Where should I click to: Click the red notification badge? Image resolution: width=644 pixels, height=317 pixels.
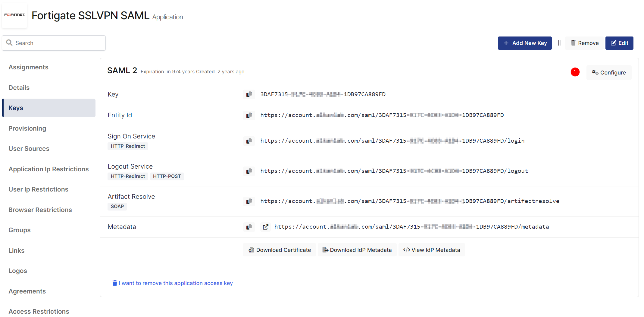coord(575,72)
